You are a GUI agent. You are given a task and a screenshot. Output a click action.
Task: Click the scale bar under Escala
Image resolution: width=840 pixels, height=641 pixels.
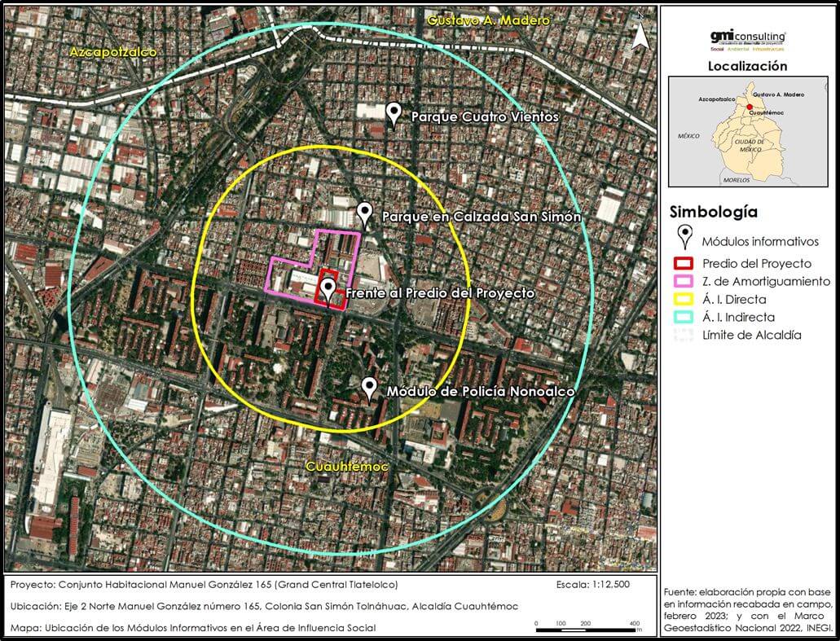[587, 626]
